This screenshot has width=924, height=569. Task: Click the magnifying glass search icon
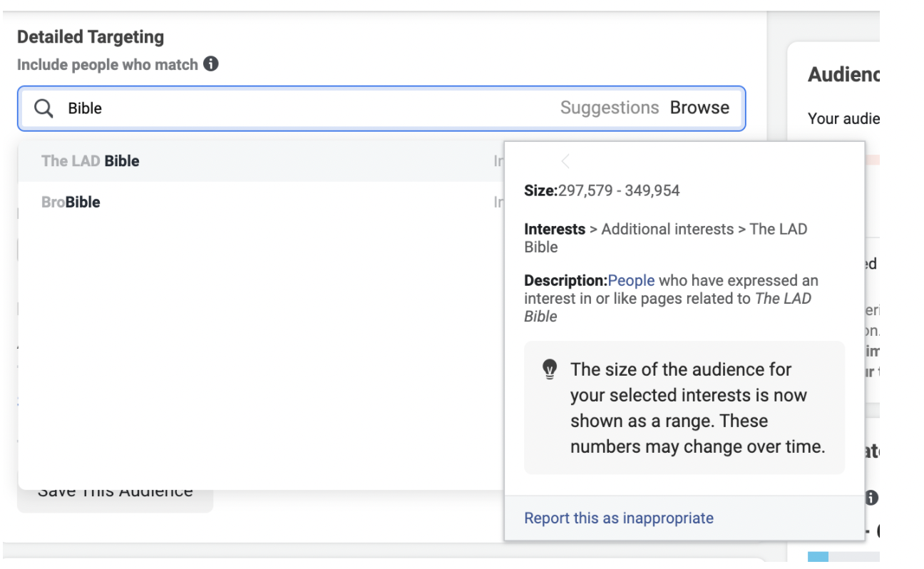coord(44,108)
